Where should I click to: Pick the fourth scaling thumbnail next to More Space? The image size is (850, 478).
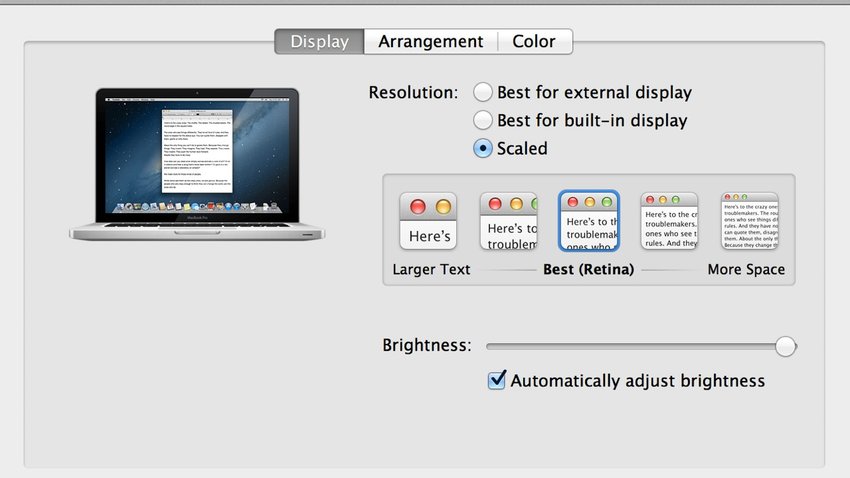(669, 221)
